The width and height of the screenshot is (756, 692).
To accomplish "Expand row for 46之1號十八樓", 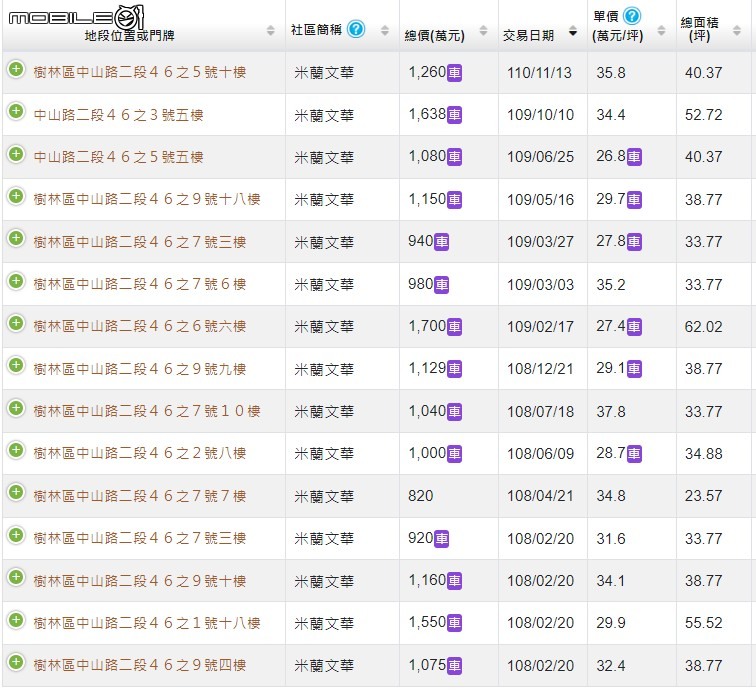I will tap(16, 620).
